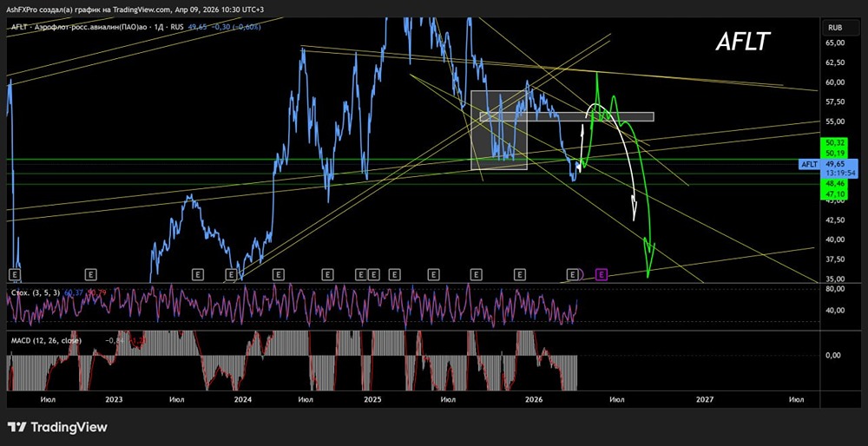This screenshot has height=446, width=868.
Task: Click the 42,50 price axis label
Action: tap(835, 220)
